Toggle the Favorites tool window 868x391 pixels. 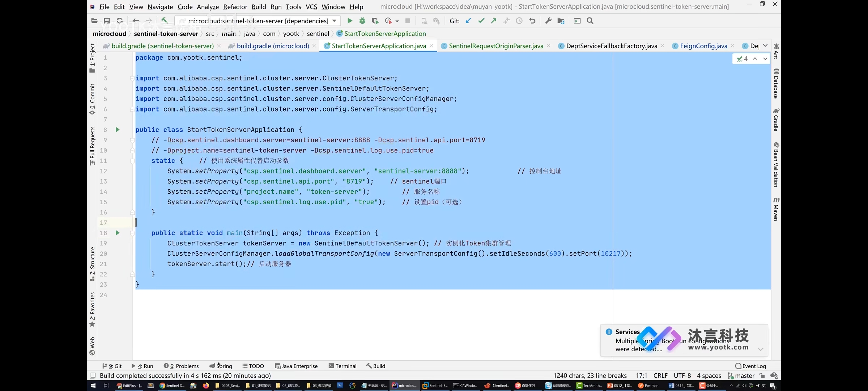coord(92,310)
